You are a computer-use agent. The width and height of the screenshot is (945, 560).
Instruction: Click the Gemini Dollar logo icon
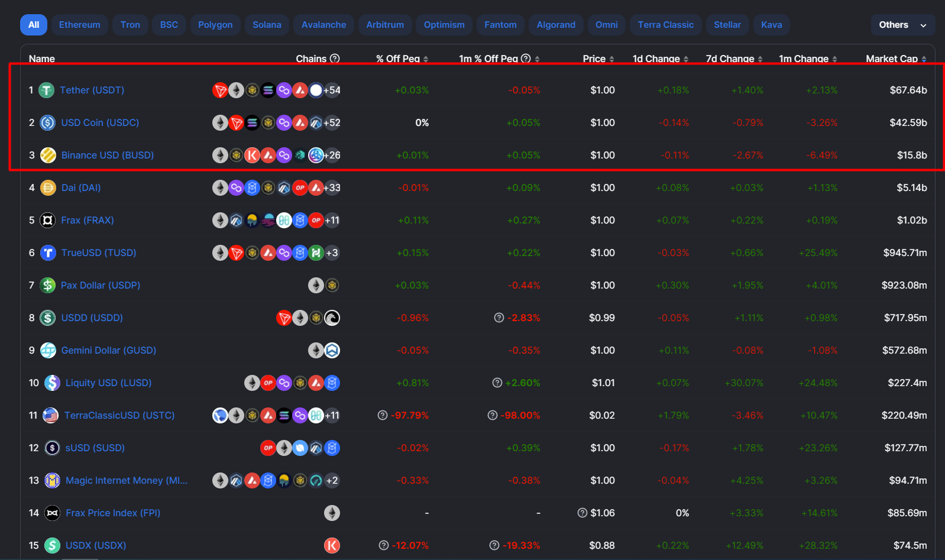click(48, 351)
